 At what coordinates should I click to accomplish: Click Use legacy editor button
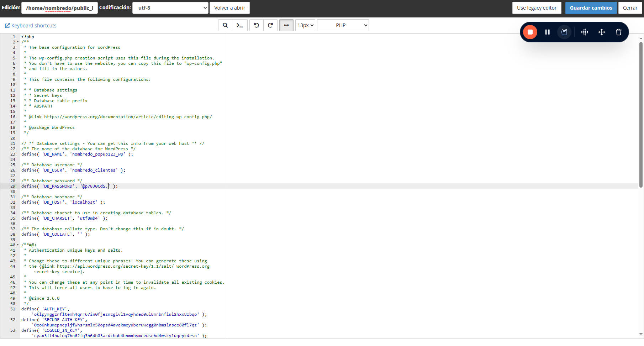click(537, 8)
